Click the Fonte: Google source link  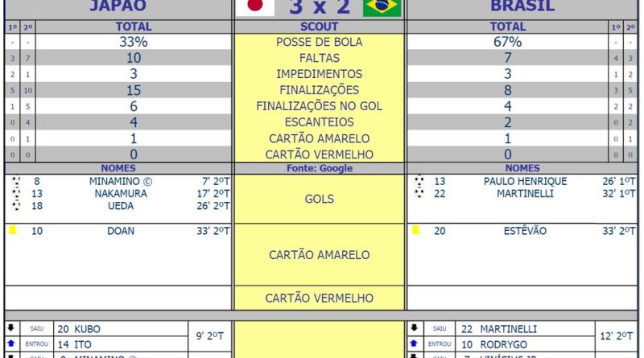pyautogui.click(x=319, y=168)
